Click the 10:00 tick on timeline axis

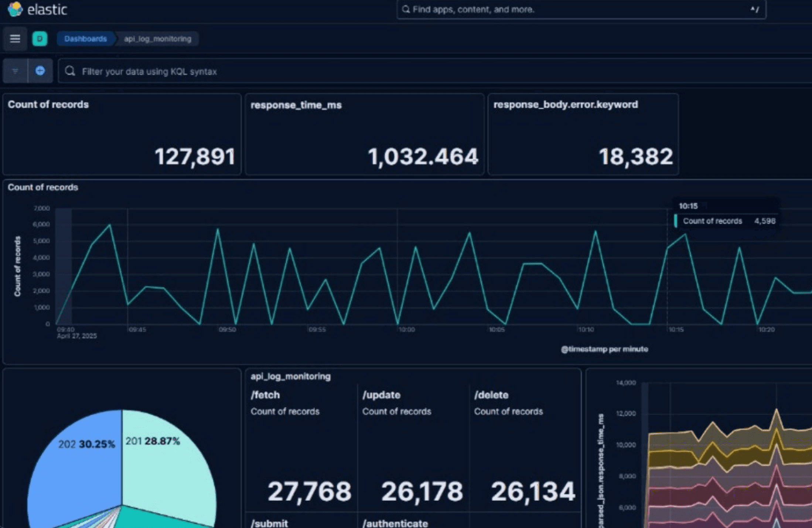(x=407, y=329)
